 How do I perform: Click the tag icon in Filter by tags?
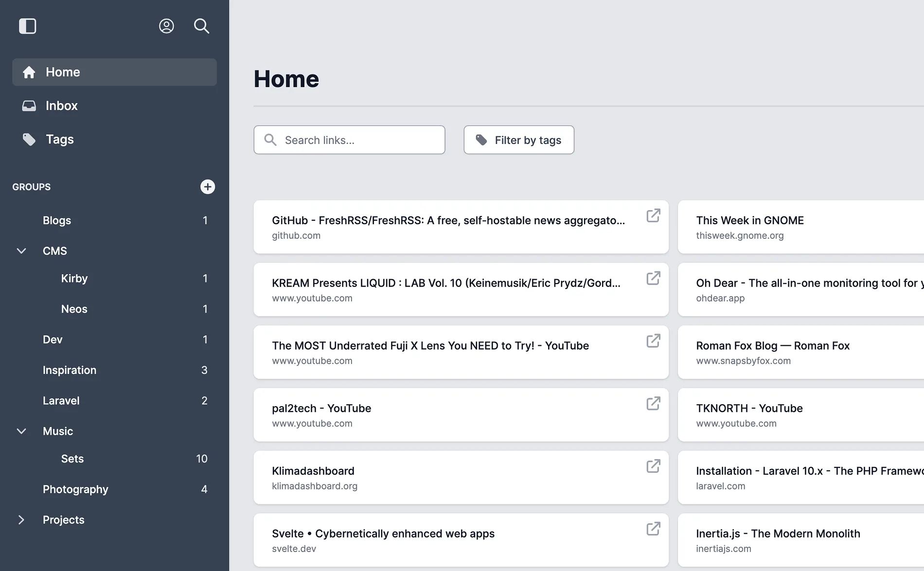pyautogui.click(x=481, y=140)
